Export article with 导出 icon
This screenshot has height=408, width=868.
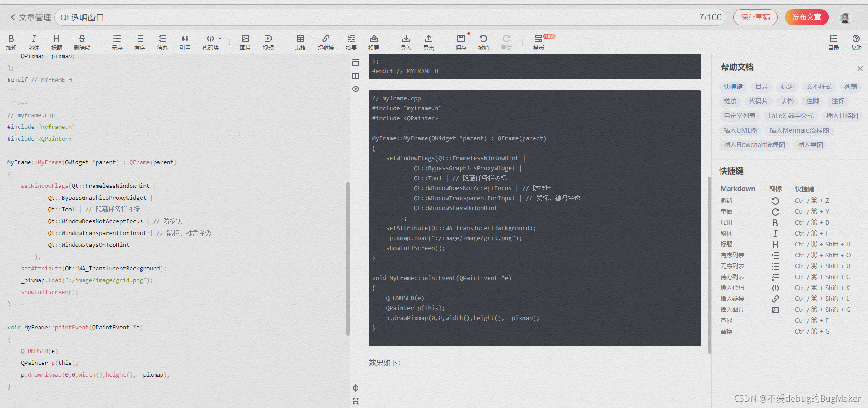429,42
